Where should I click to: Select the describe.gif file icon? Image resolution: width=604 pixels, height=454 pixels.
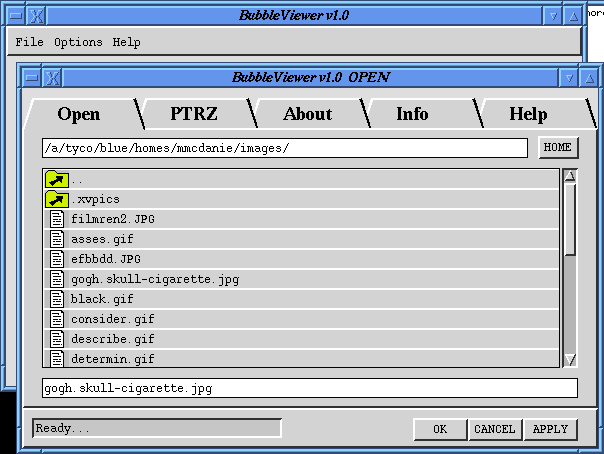[x=56, y=339]
